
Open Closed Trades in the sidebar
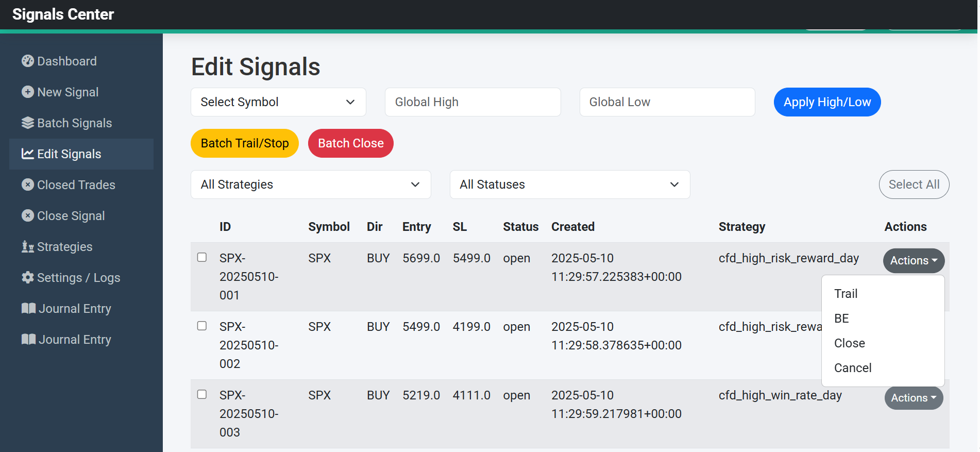point(81,185)
